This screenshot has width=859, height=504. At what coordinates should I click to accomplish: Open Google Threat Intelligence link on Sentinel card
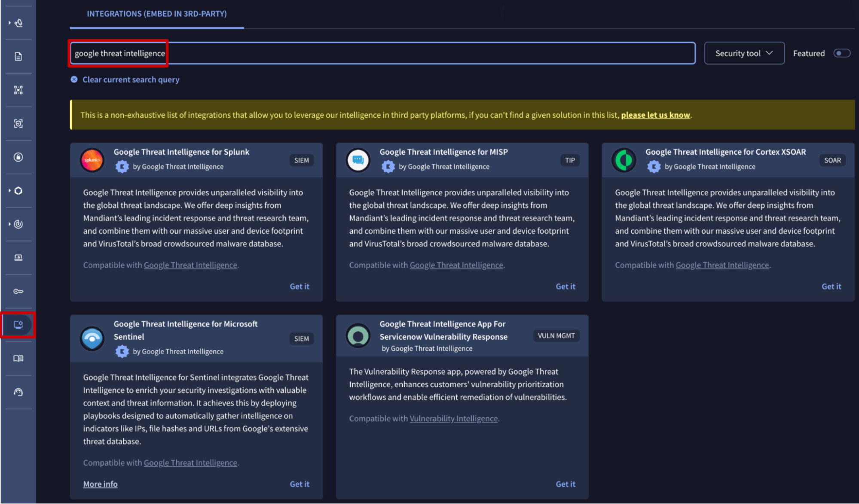190,463
